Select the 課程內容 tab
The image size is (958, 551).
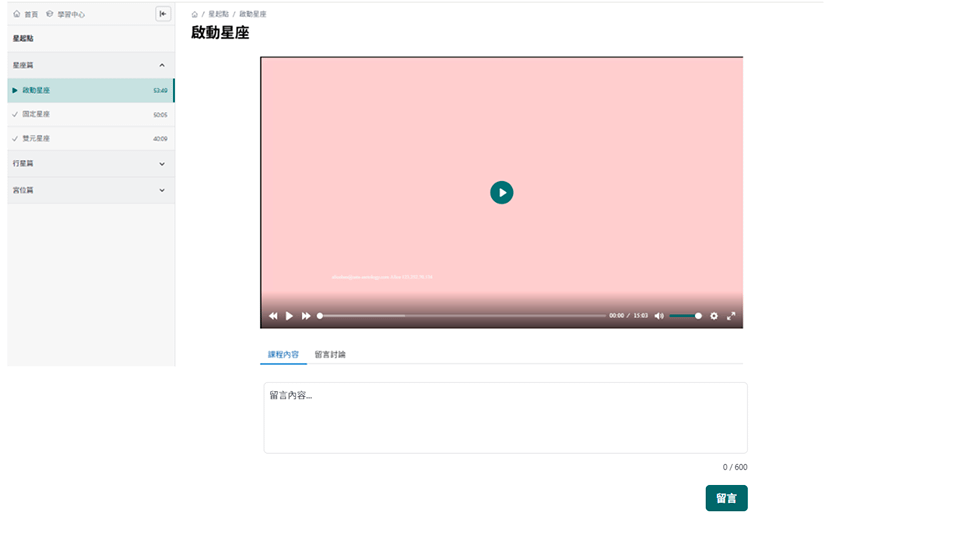(x=283, y=355)
